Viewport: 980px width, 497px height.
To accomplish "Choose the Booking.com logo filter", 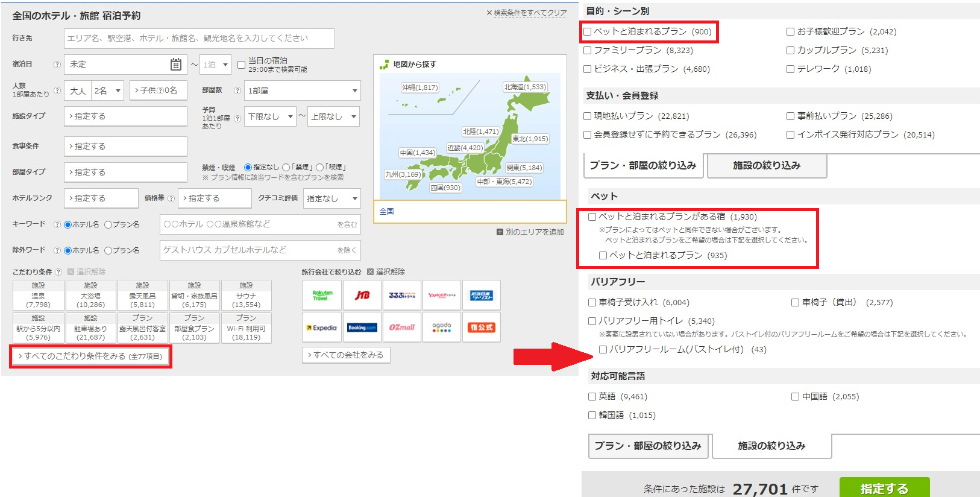I will 362,328.
